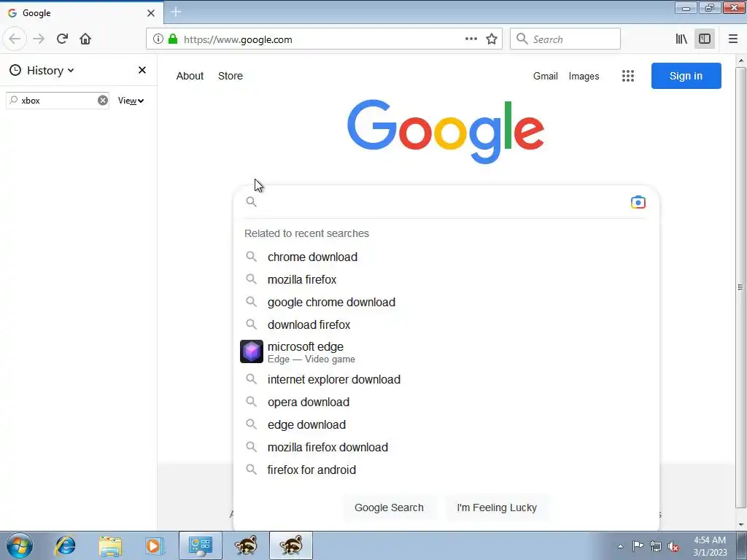Open page actions three-dot menu
This screenshot has width=747, height=560.
click(x=471, y=39)
